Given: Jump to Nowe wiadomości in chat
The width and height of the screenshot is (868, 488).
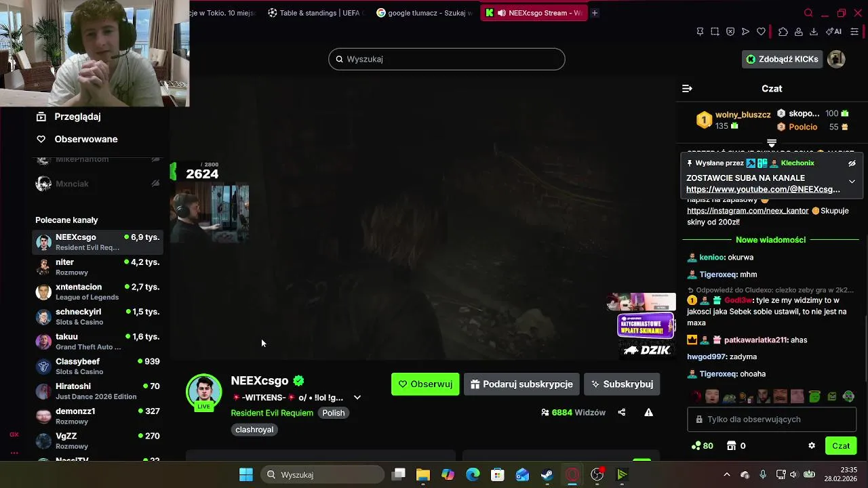Looking at the screenshot, I should coord(770,240).
